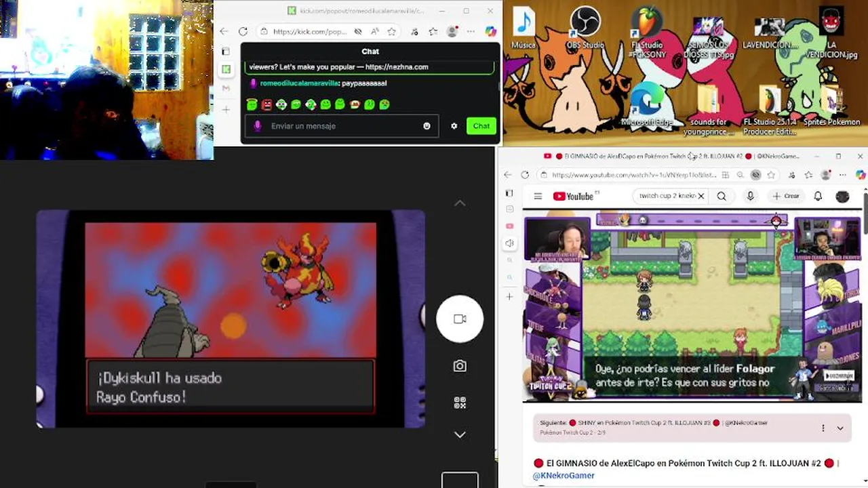Open playlist three-dot options menu

tap(823, 428)
